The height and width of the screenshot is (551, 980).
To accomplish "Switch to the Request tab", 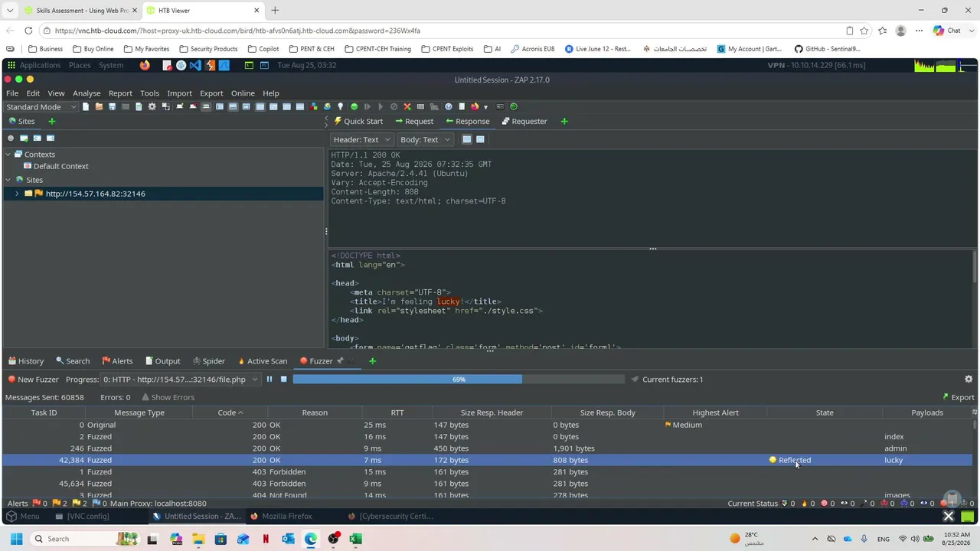I will 414,121.
